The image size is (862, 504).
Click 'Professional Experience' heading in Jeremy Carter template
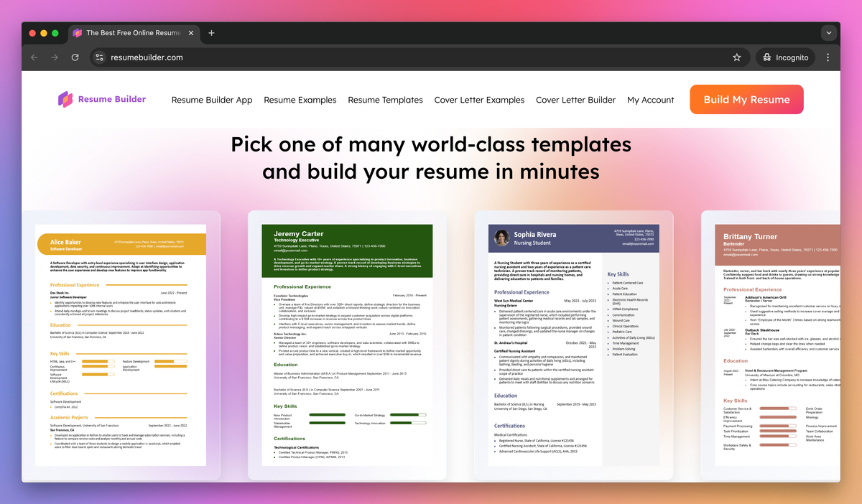(x=302, y=286)
